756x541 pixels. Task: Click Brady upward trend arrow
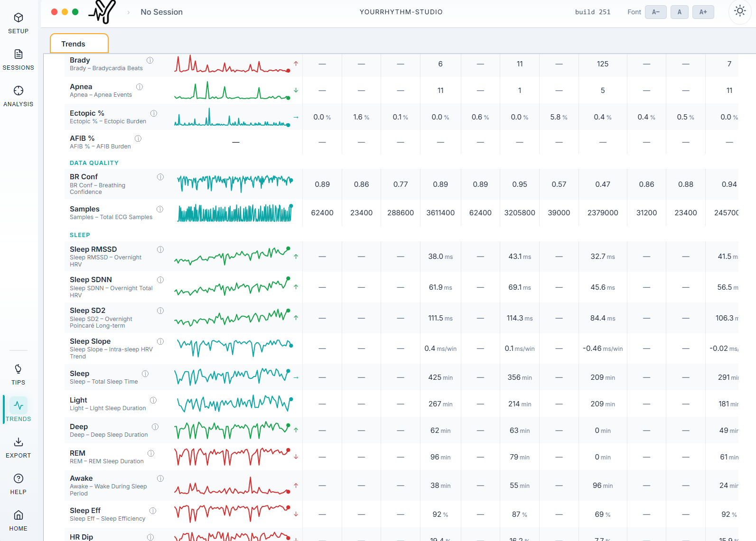coord(296,64)
